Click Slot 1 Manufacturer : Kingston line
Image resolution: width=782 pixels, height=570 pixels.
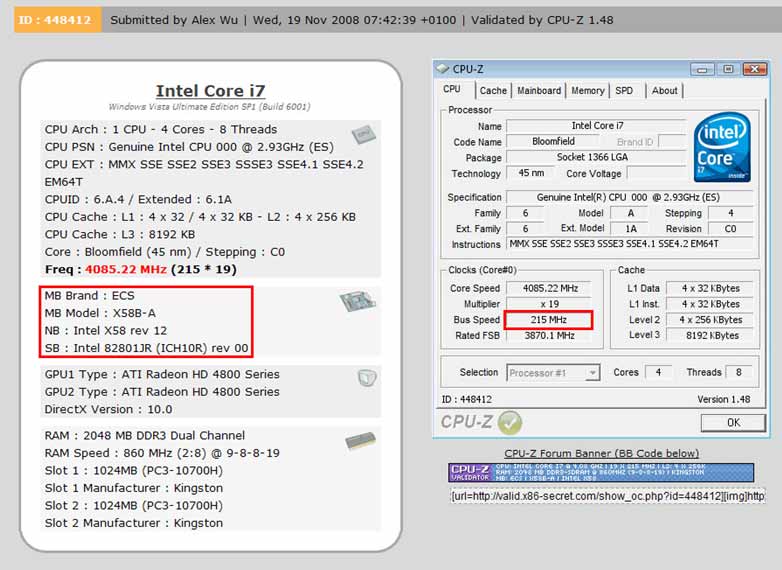134,488
